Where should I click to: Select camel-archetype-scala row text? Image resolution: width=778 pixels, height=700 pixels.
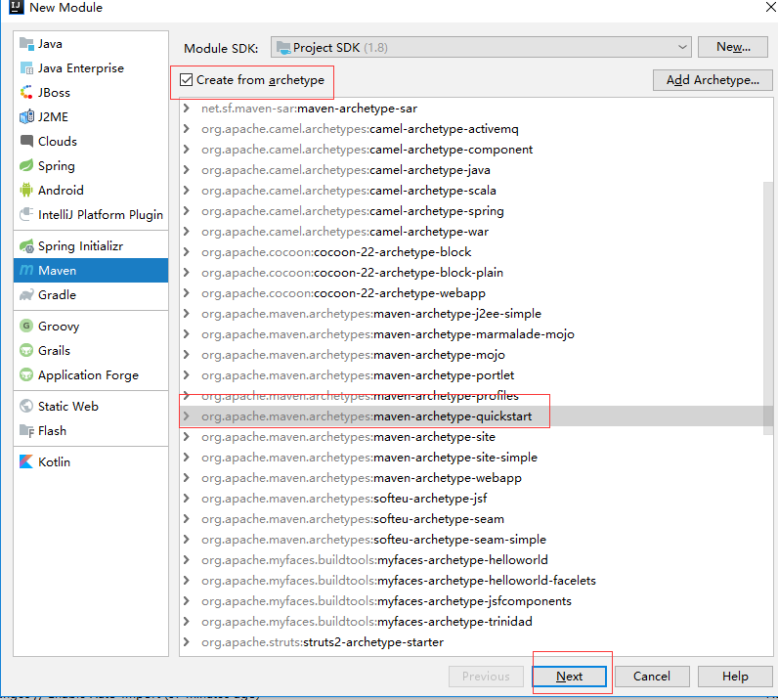coord(348,190)
